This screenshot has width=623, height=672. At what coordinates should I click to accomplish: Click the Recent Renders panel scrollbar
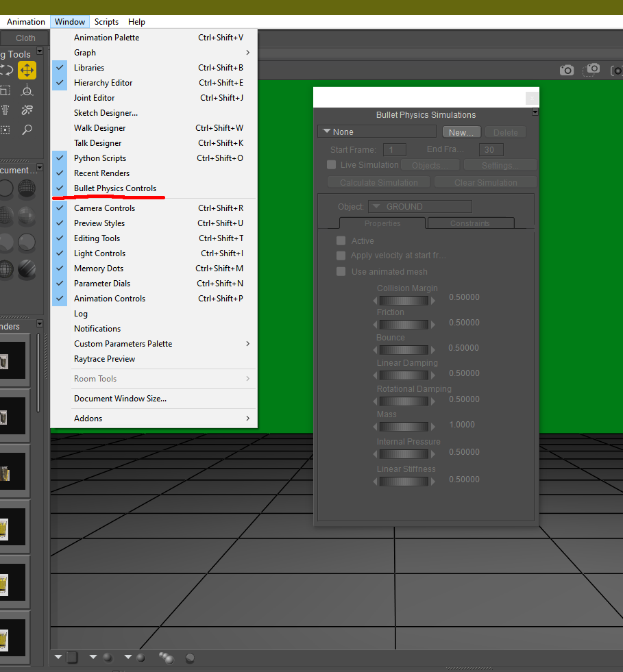point(38,373)
